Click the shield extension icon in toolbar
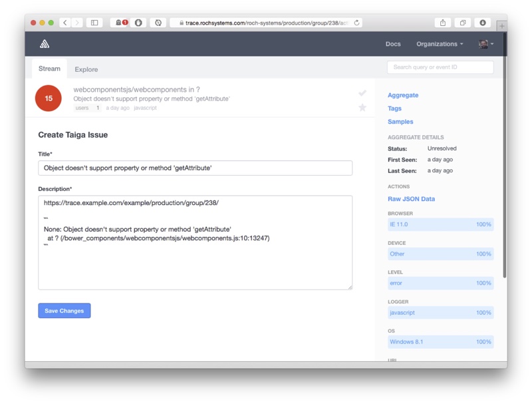This screenshot has width=532, height=404. [x=138, y=23]
